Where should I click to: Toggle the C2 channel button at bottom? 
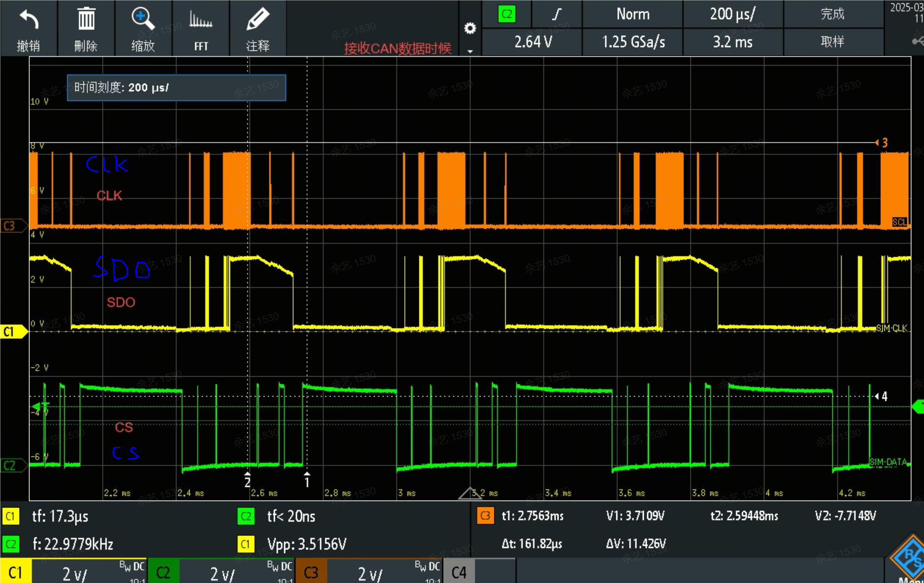point(163,572)
